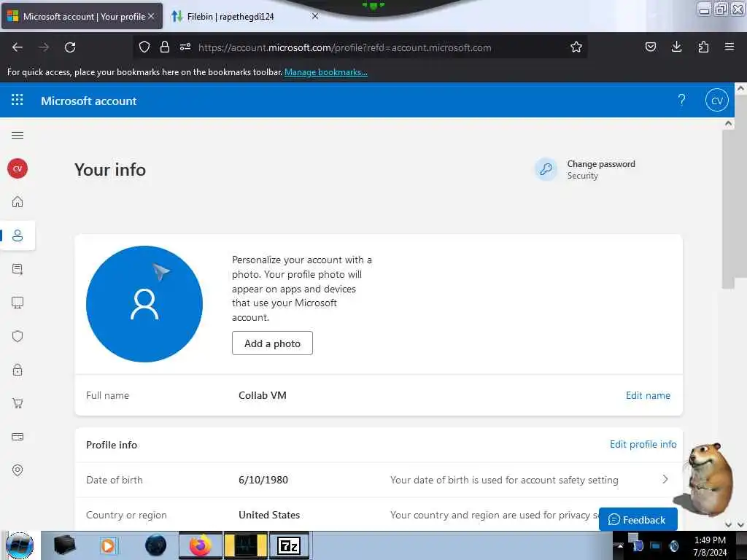Image resolution: width=747 pixels, height=560 pixels.
Task: Expand the Date of birth row chevron
Action: point(665,480)
